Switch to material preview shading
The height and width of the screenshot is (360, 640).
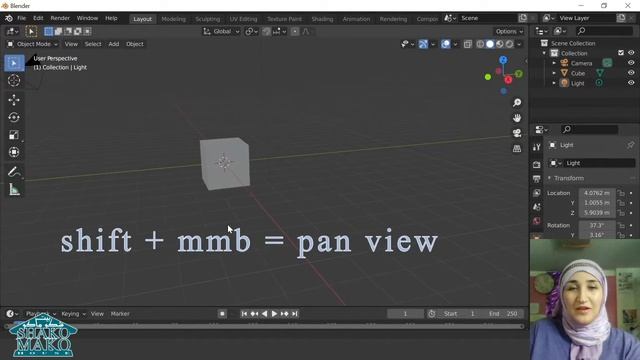(500, 44)
